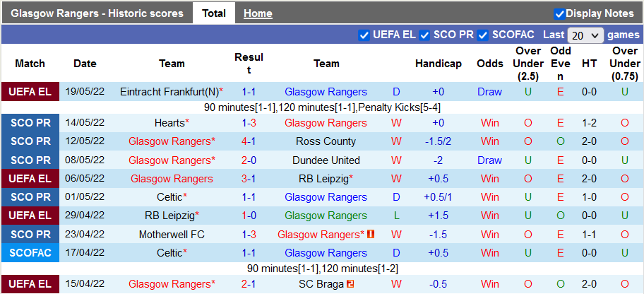Click the UEFA EL badge for the Braga match

point(30,284)
